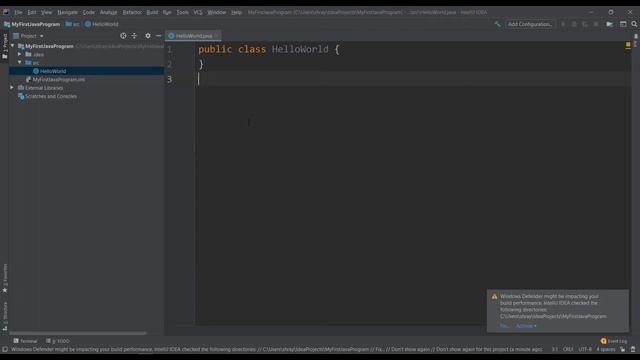Click the Project panel horizontal scrollbar

tap(78, 333)
